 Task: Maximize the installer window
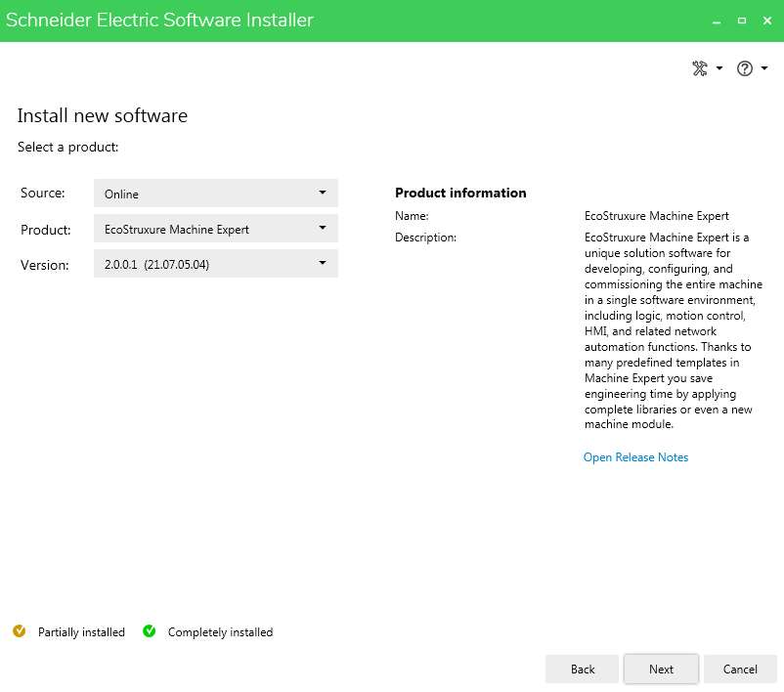[x=741, y=21]
